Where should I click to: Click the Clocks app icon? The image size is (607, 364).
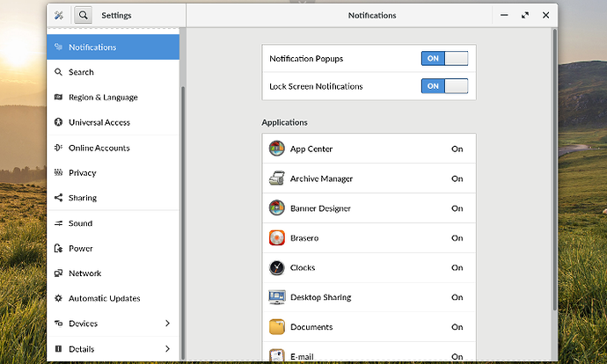(x=276, y=267)
